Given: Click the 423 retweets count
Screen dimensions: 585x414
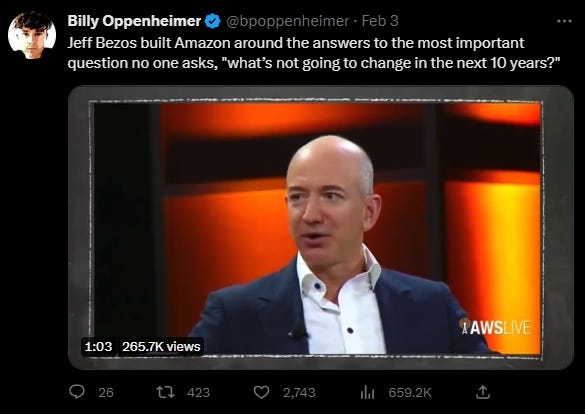Looking at the screenshot, I should pyautogui.click(x=198, y=392).
